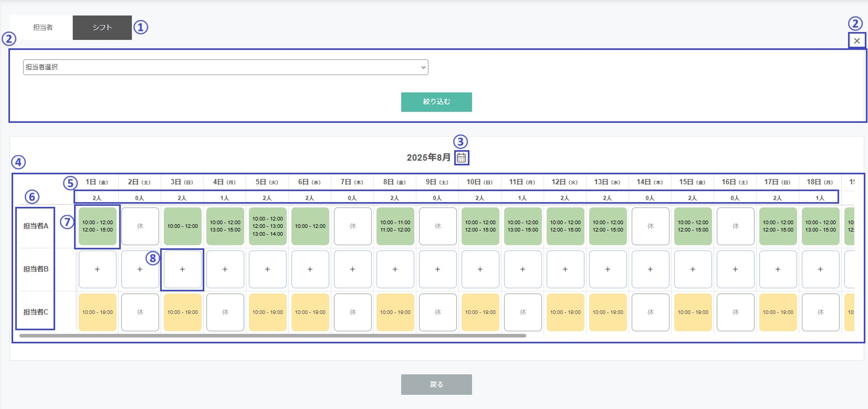Open 担当者A shift on 4日

pyautogui.click(x=225, y=226)
